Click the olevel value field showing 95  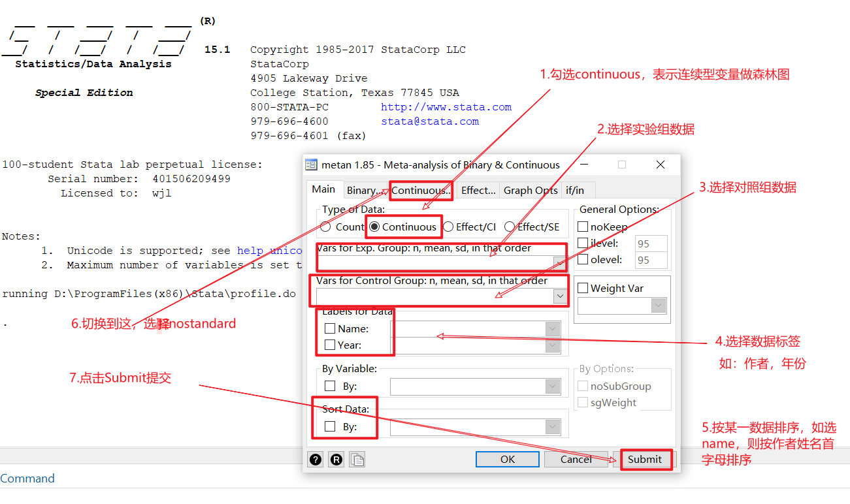[651, 259]
